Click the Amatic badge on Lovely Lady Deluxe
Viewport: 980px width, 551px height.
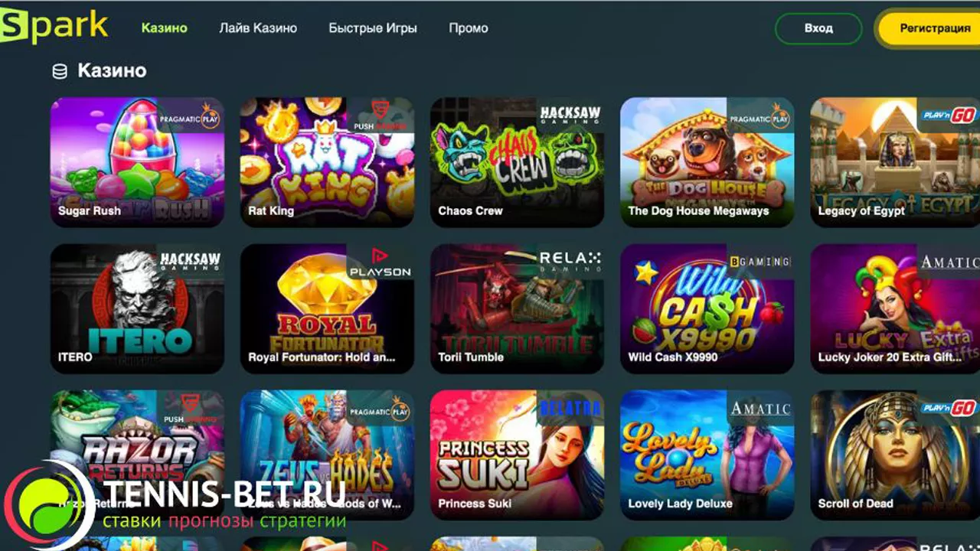click(760, 409)
